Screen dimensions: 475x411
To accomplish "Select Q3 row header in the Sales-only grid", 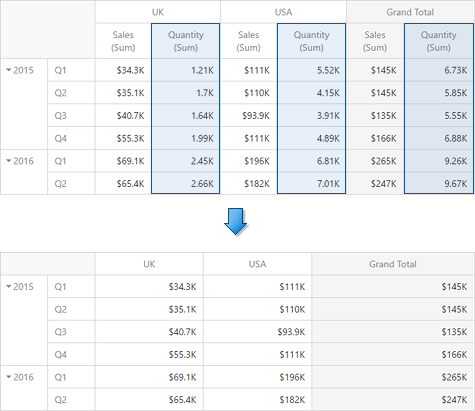I will pyautogui.click(x=71, y=332).
